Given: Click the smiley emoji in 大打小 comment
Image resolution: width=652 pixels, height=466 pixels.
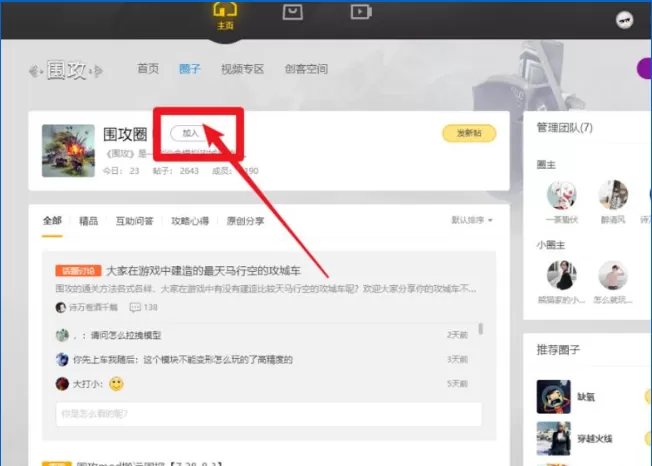Looking at the screenshot, I should click(x=116, y=384).
